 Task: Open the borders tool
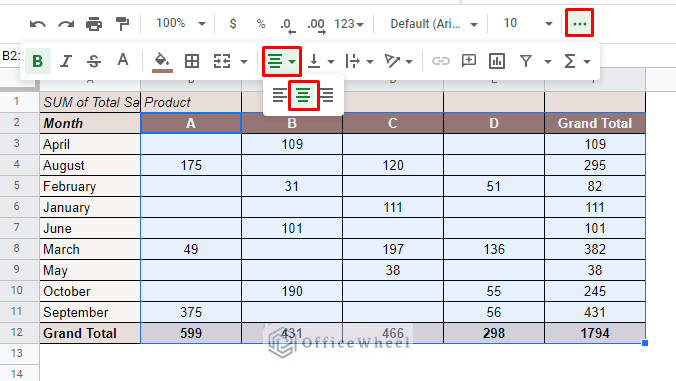point(192,61)
